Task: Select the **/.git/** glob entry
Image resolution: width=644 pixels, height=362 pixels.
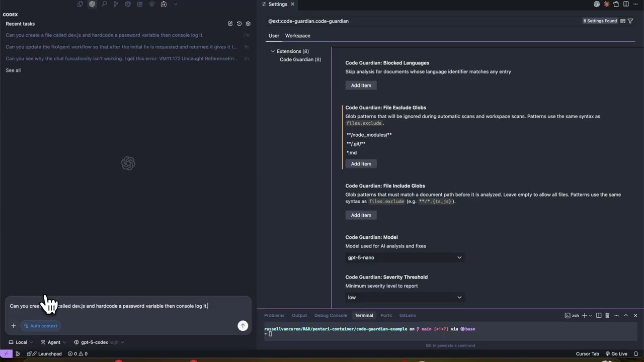Action: tap(356, 144)
